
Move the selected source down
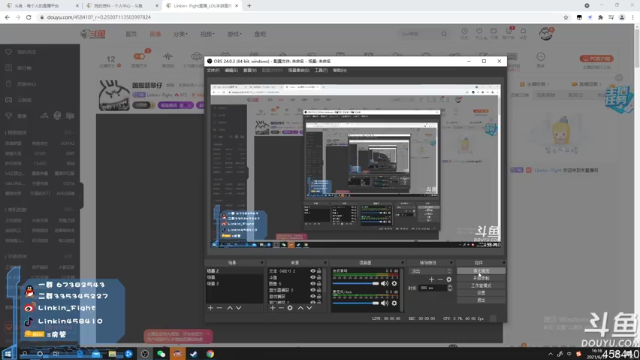(309, 308)
